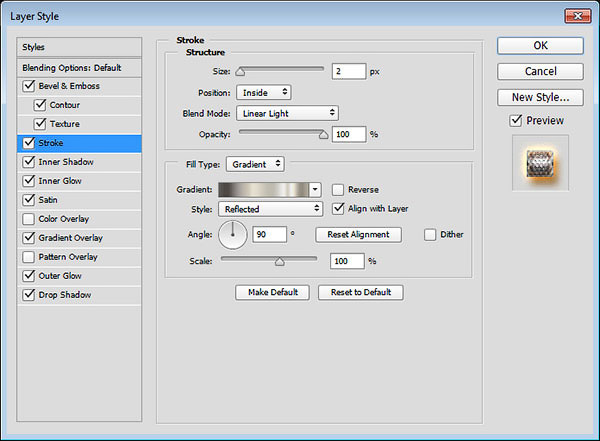600x441 pixels.
Task: Open the Position dropdown set to Inside
Action: [x=264, y=92]
